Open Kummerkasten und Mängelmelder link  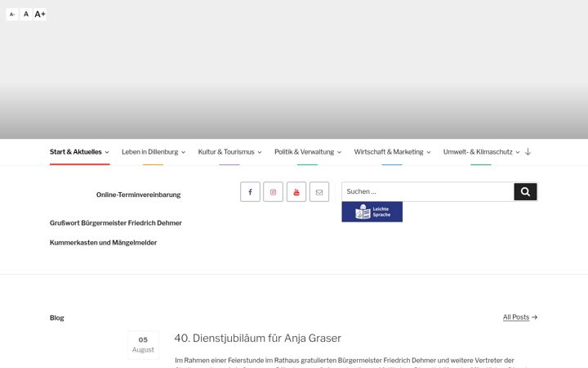(104, 243)
